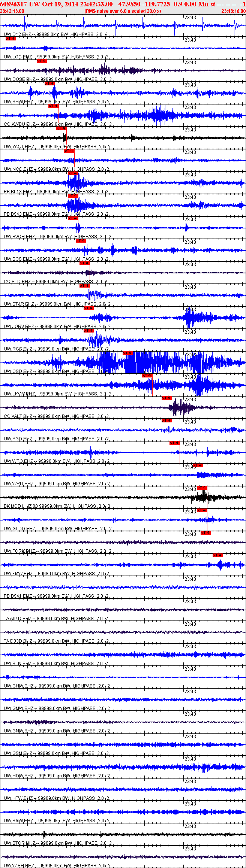Click the pick flag on the UW.PGO trace

point(167,421)
